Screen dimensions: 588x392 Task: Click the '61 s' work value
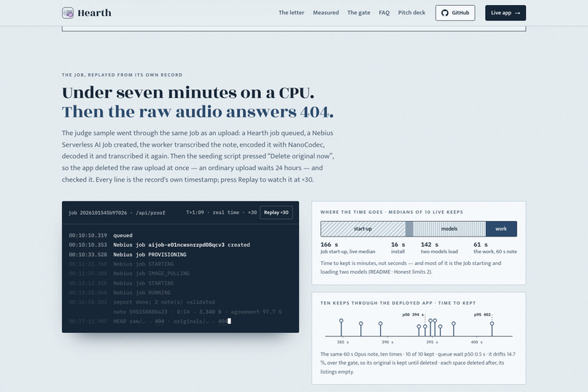[480, 245]
